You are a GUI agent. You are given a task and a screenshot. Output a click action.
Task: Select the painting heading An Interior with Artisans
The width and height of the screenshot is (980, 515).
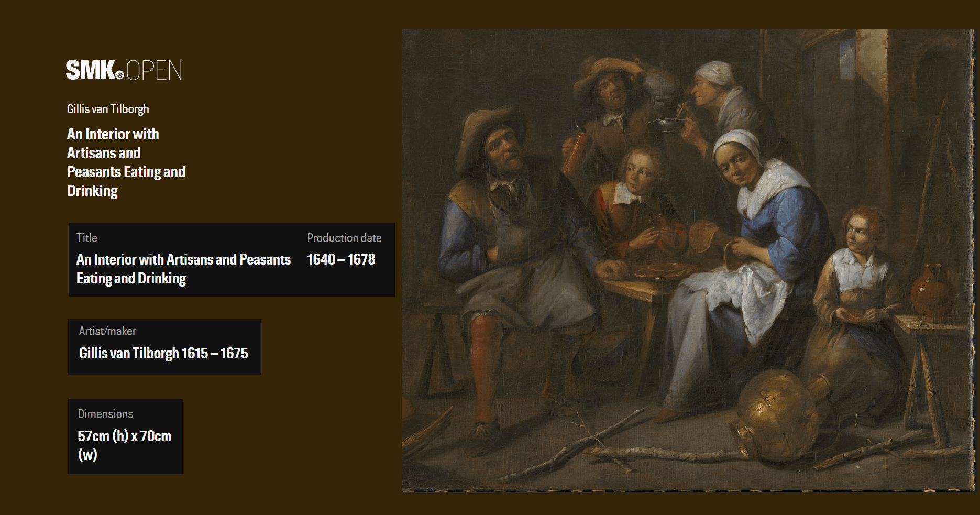pos(126,162)
